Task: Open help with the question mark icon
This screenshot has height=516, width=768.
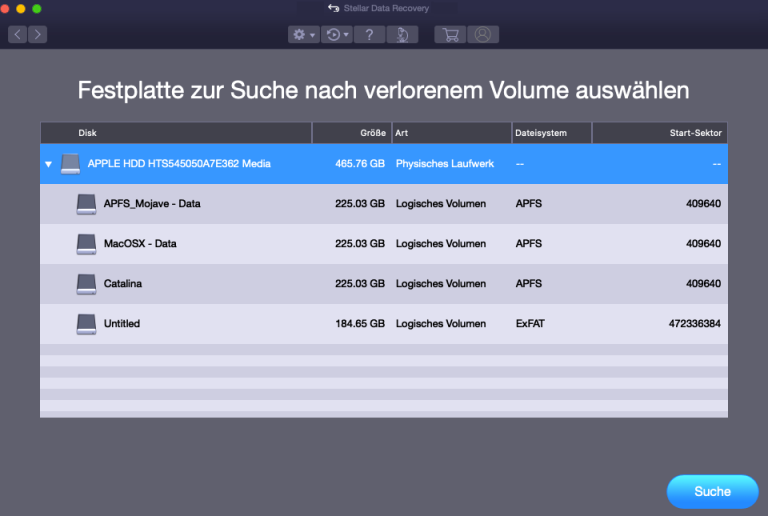Action: tap(369, 34)
